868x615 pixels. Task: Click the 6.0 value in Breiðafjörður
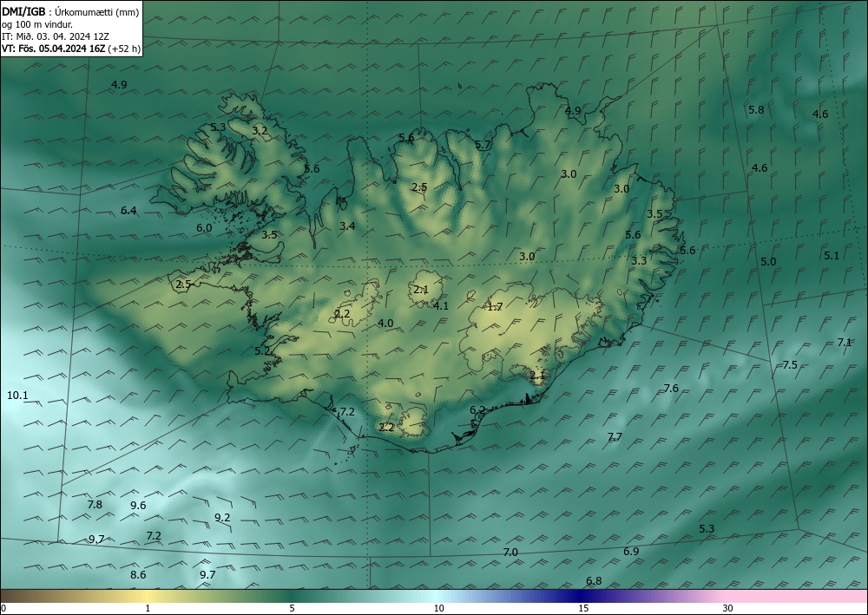[x=204, y=228]
